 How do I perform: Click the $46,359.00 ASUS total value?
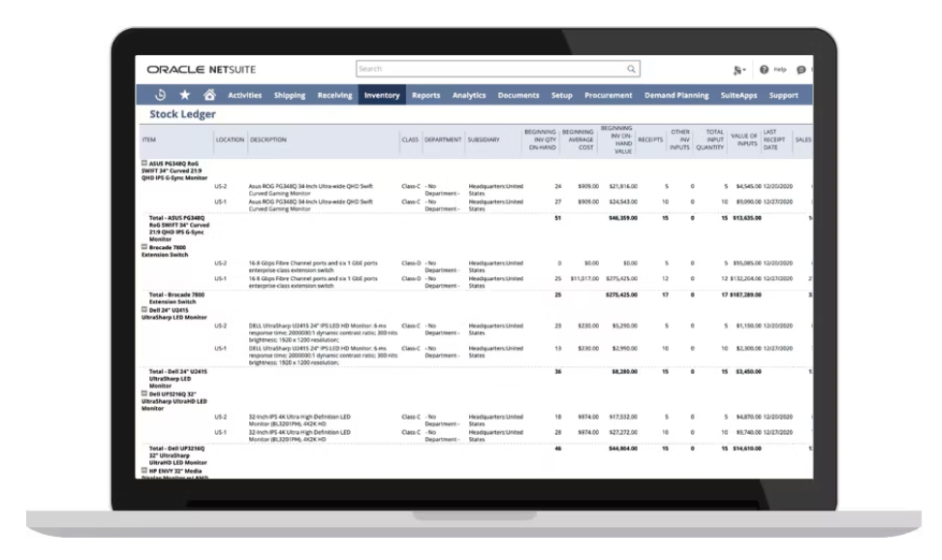click(623, 218)
